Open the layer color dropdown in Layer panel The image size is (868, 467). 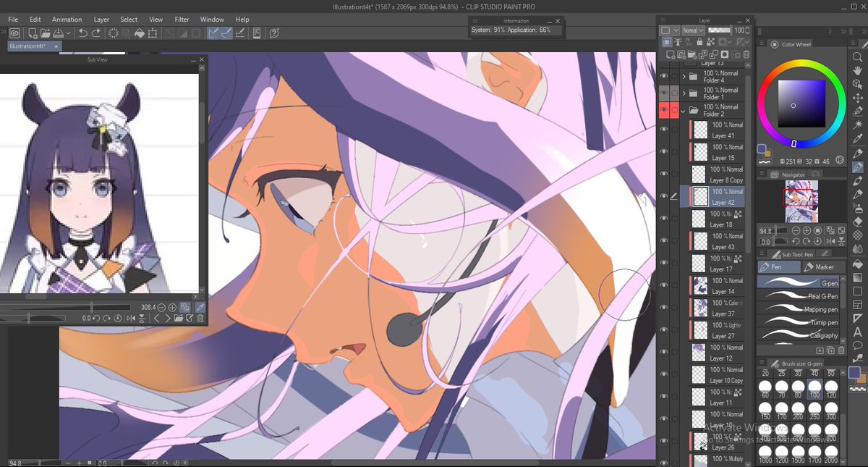(x=670, y=30)
